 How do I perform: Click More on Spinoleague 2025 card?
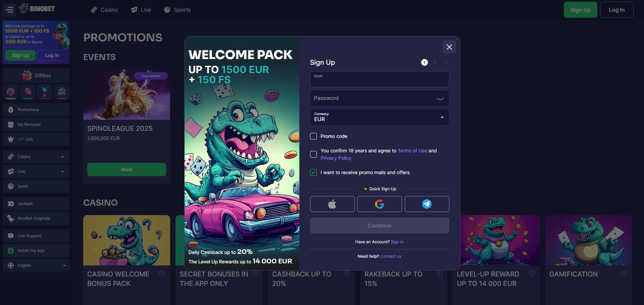coord(127,169)
